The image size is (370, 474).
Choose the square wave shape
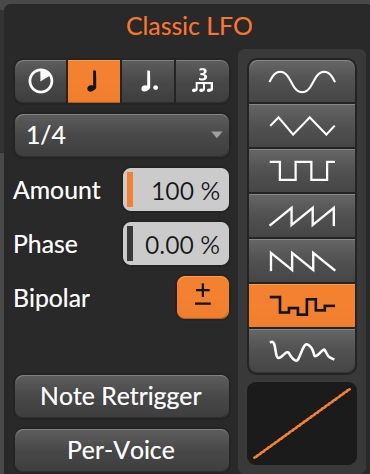coord(302,171)
